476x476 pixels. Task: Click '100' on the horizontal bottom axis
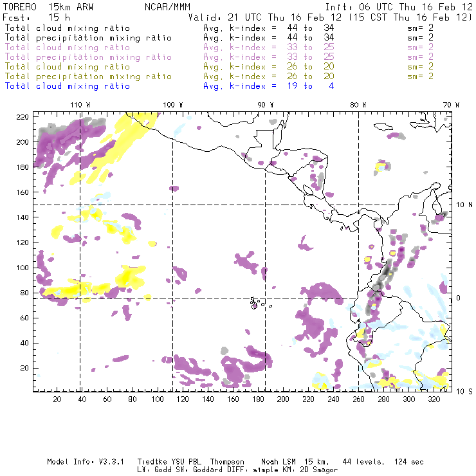(158, 399)
